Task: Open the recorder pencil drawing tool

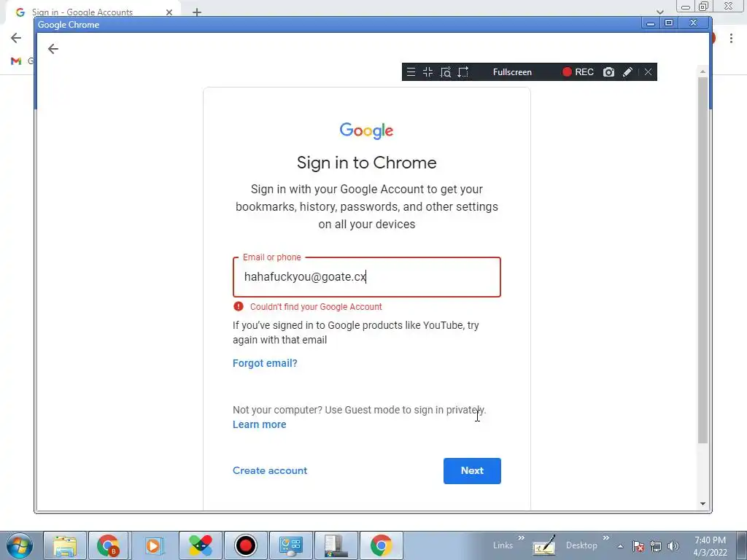Action: pyautogui.click(x=627, y=72)
